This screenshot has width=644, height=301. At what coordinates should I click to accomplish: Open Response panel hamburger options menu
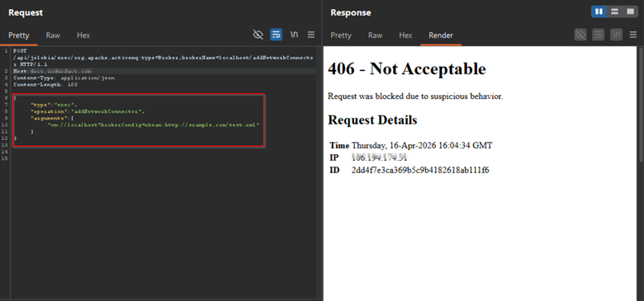click(633, 35)
